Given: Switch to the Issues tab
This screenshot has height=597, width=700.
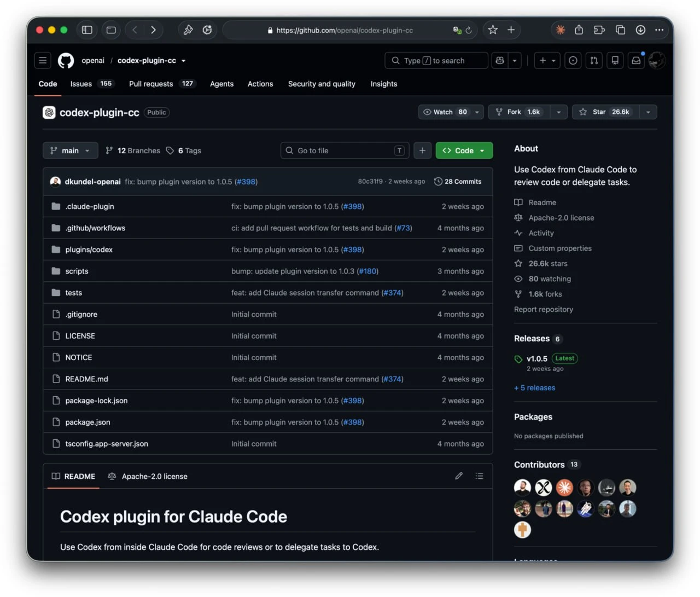Looking at the screenshot, I should tap(91, 84).
